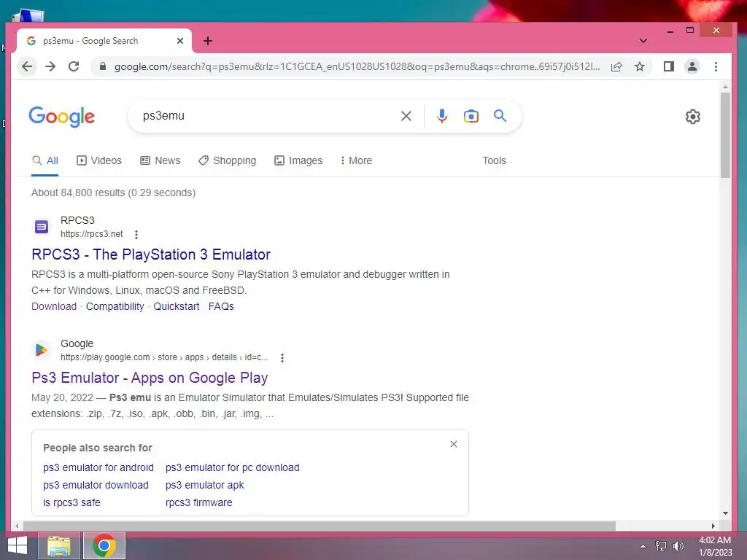
Task: Click the scroll right arrow
Action: pos(713,526)
